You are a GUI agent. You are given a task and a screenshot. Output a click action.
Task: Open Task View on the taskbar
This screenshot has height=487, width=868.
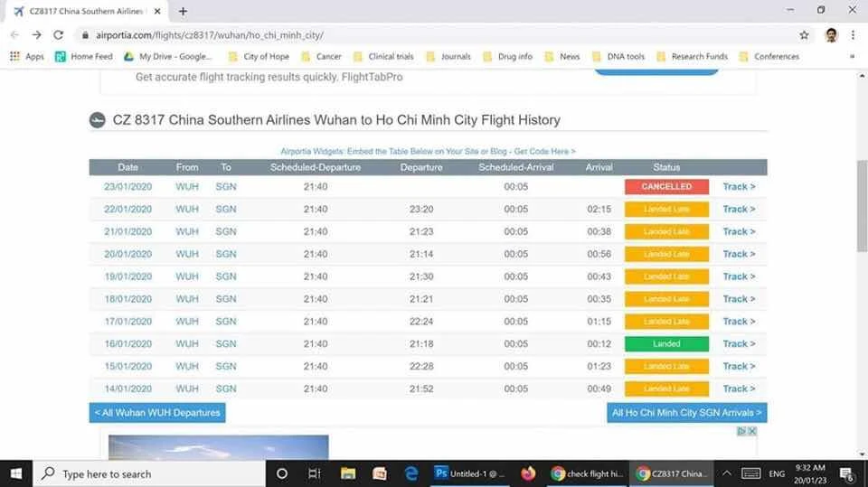pos(315,473)
